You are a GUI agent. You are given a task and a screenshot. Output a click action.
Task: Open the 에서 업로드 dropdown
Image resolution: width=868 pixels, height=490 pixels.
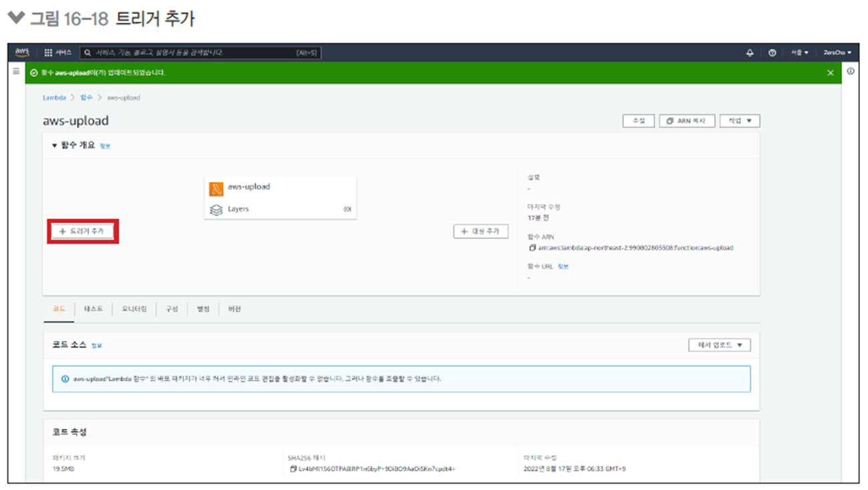tap(720, 345)
